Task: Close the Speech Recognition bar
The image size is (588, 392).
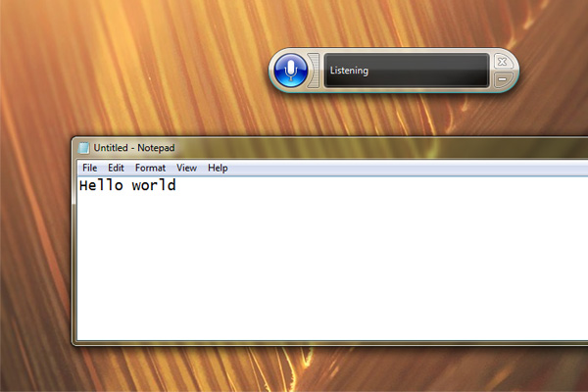Action: click(x=503, y=61)
